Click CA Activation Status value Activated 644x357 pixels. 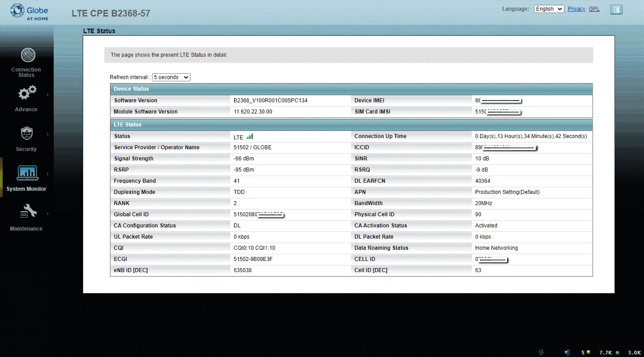click(486, 226)
